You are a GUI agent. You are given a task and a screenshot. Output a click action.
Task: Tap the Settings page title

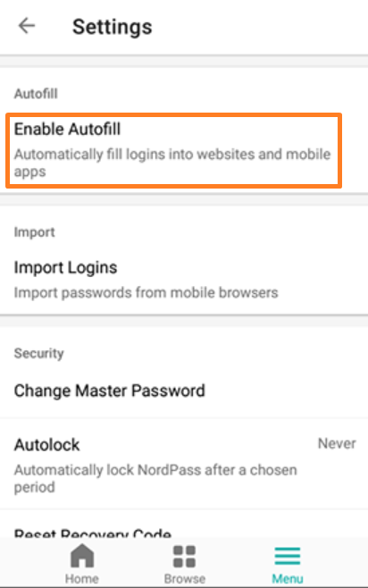(112, 27)
